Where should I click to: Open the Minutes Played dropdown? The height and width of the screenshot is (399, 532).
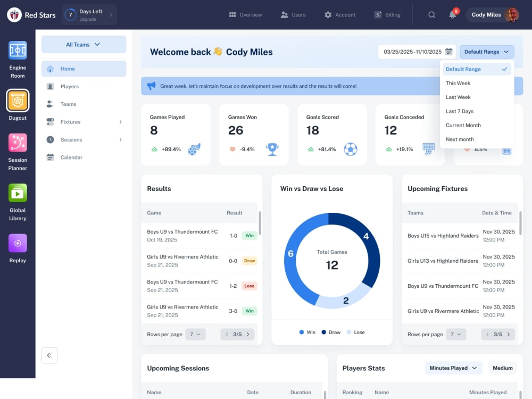click(454, 368)
